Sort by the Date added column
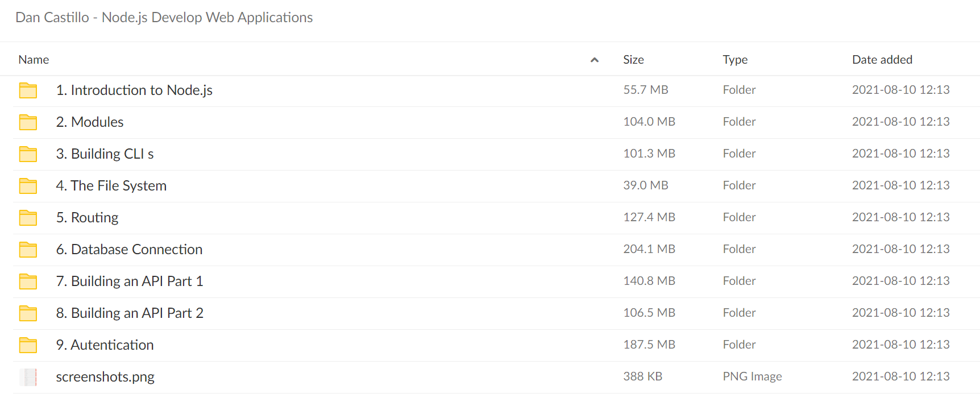980x410 pixels. click(882, 60)
